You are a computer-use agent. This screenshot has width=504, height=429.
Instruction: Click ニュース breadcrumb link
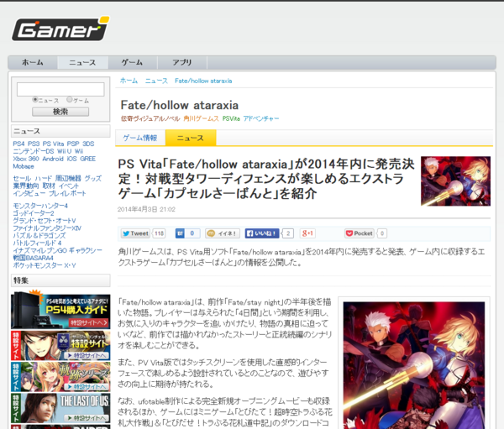click(x=156, y=81)
